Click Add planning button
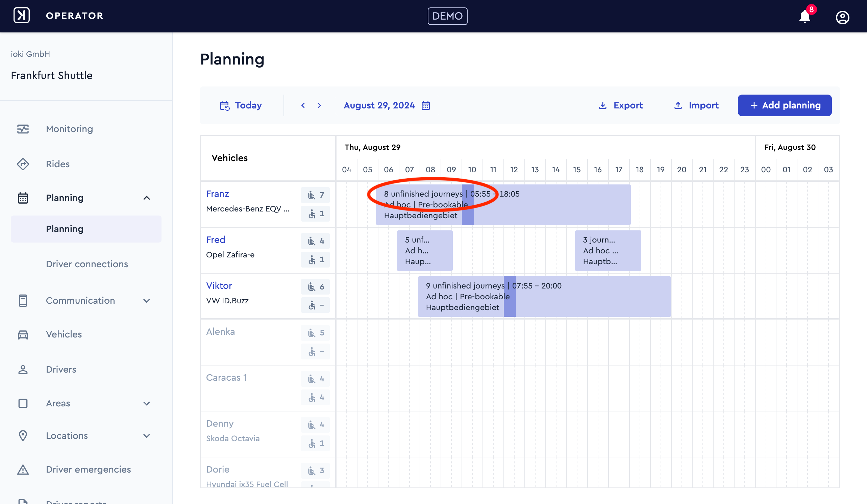Viewport: 867px width, 504px height. [785, 105]
